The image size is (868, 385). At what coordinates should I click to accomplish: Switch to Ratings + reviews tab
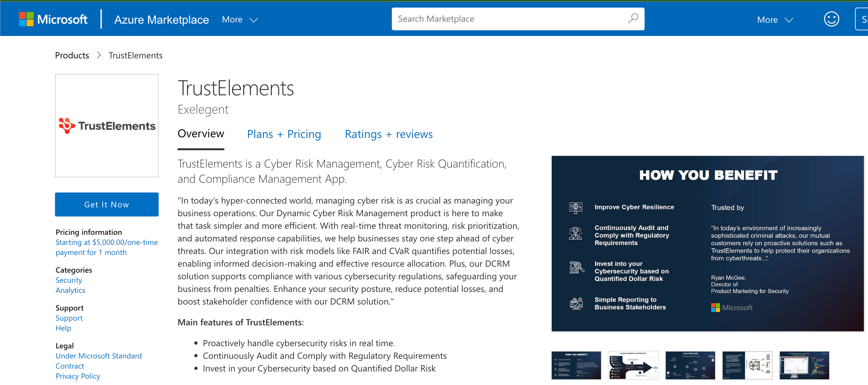(x=389, y=134)
